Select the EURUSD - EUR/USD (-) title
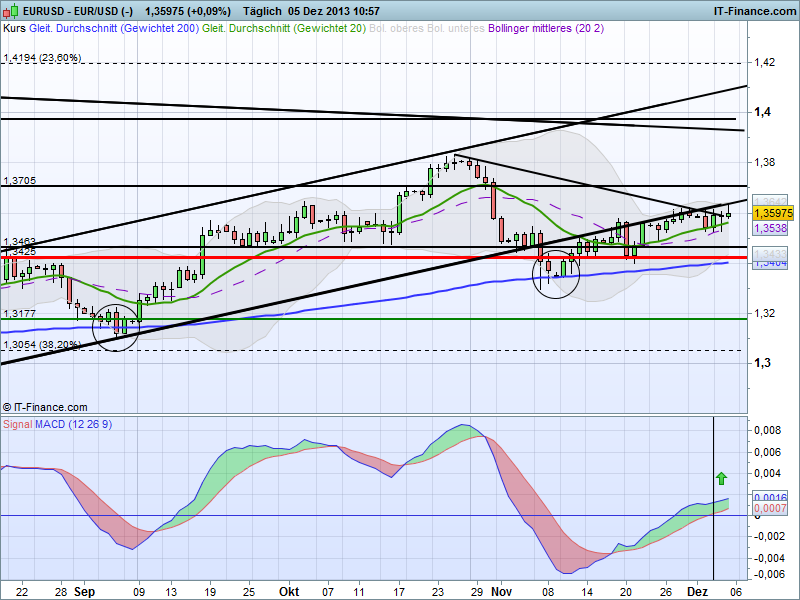 78,11
